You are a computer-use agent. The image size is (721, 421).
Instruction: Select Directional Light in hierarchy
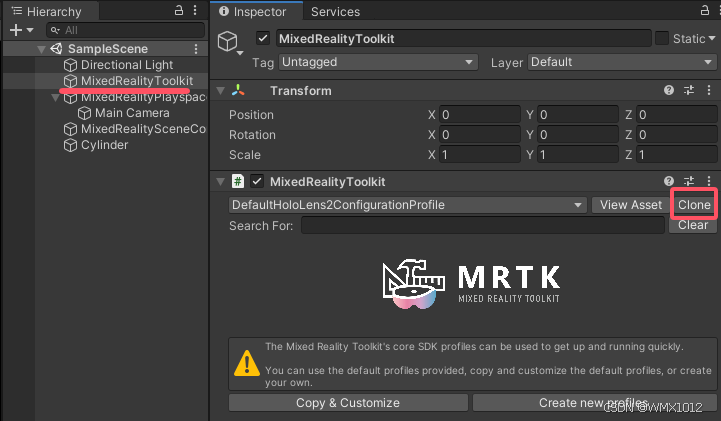point(127,65)
